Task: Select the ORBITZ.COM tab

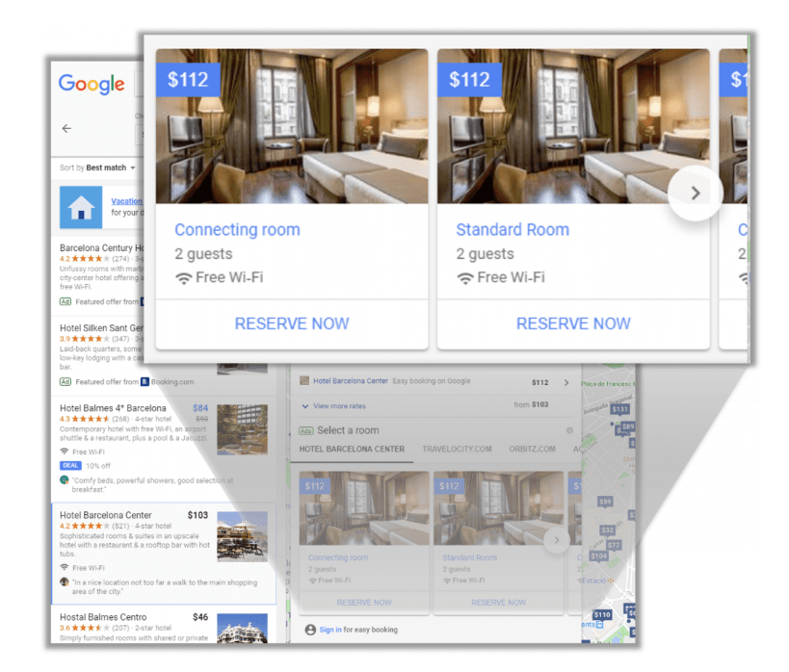Action: point(532,450)
